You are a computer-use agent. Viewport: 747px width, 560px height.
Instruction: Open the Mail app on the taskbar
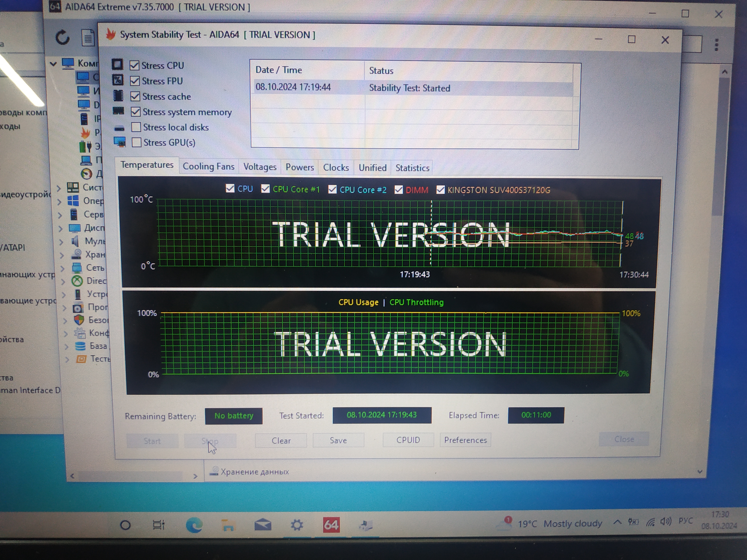click(x=263, y=525)
